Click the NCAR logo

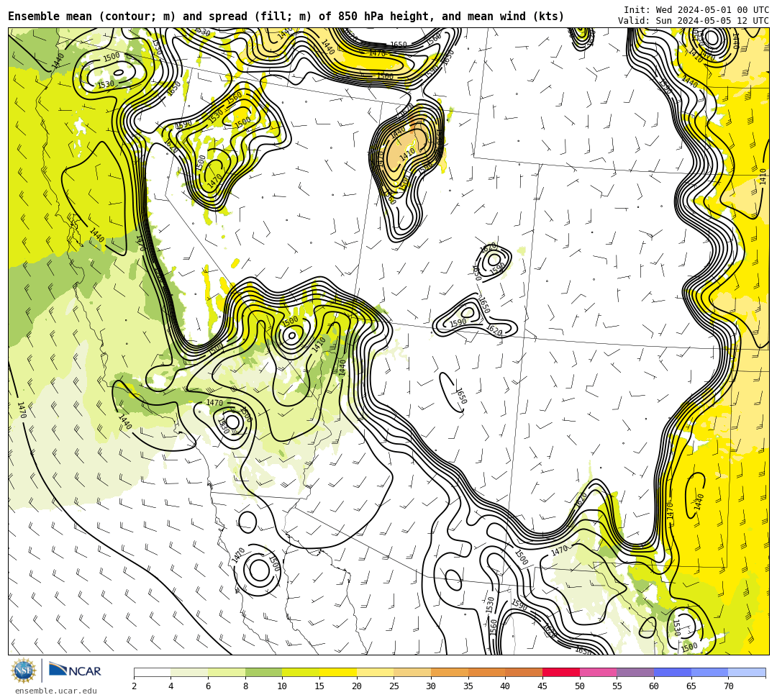click(x=75, y=671)
